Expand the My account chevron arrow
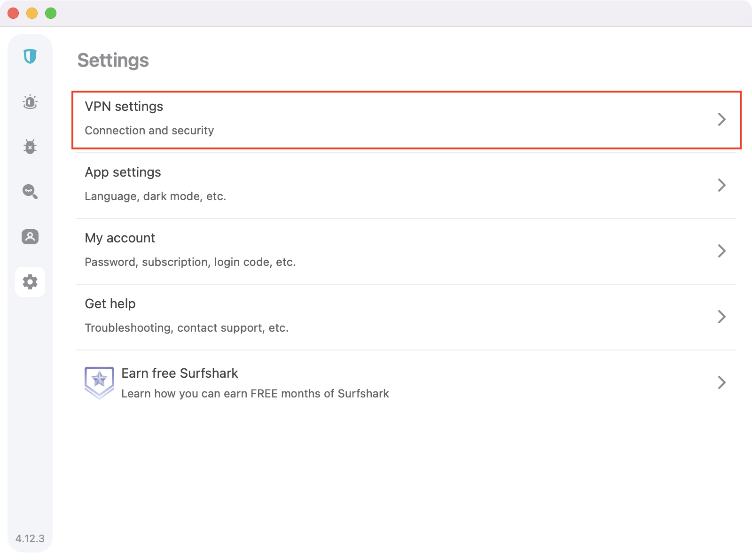The width and height of the screenshot is (752, 560). pos(722,251)
